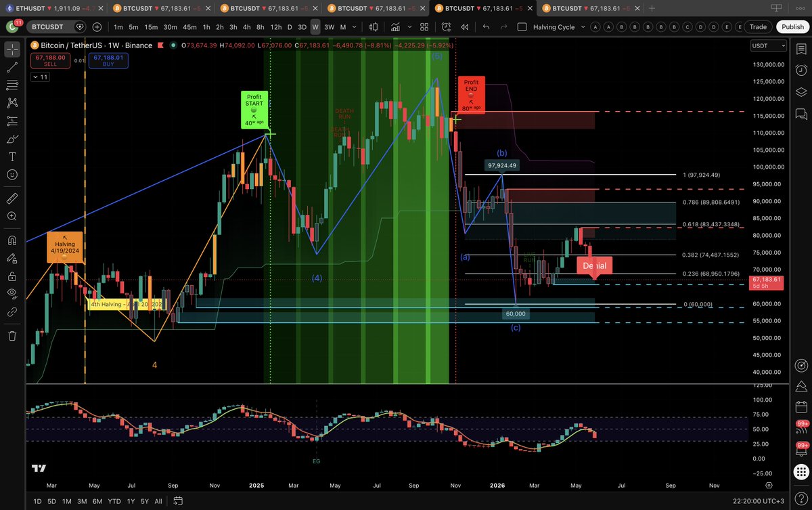Open the emoji and icons tool

(12, 174)
